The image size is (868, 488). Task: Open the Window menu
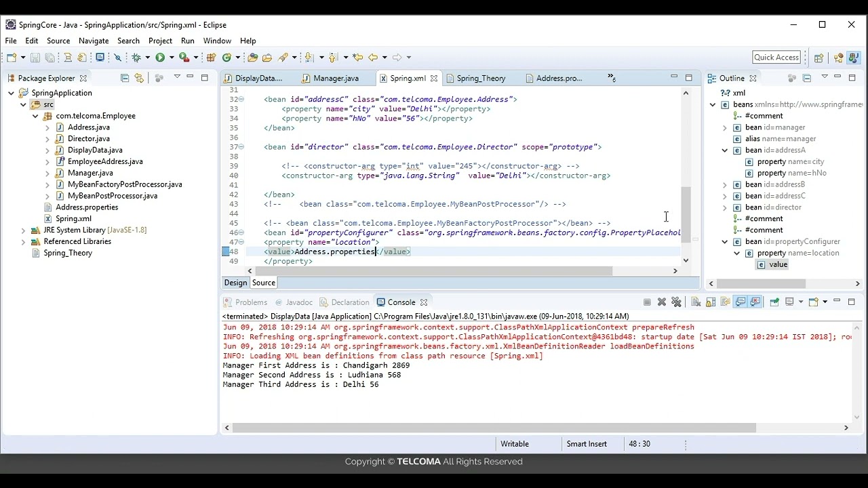click(217, 41)
